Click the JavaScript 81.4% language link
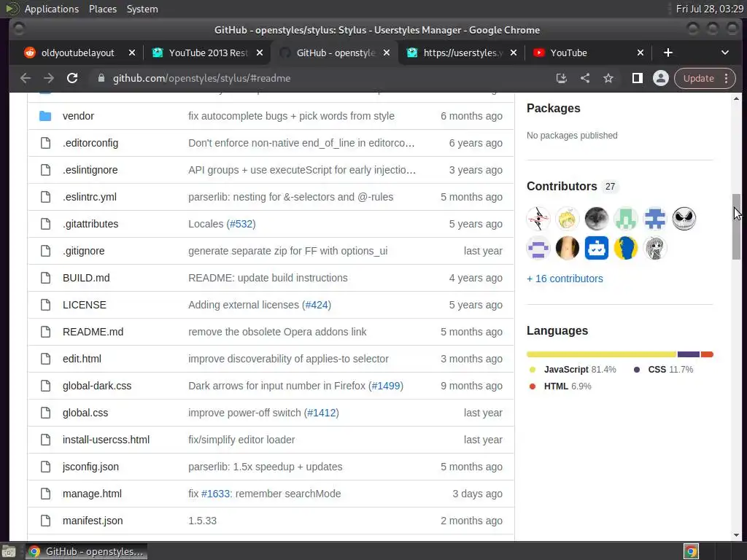 [x=573, y=370]
